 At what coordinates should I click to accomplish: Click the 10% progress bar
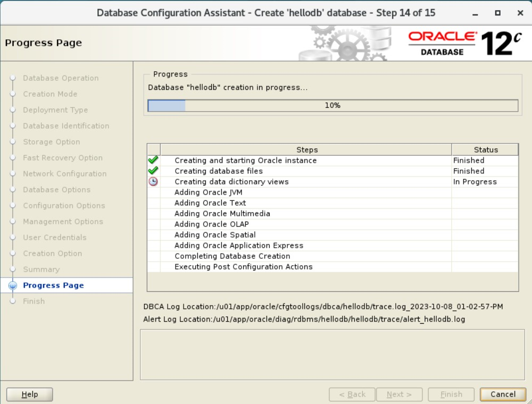(x=333, y=105)
